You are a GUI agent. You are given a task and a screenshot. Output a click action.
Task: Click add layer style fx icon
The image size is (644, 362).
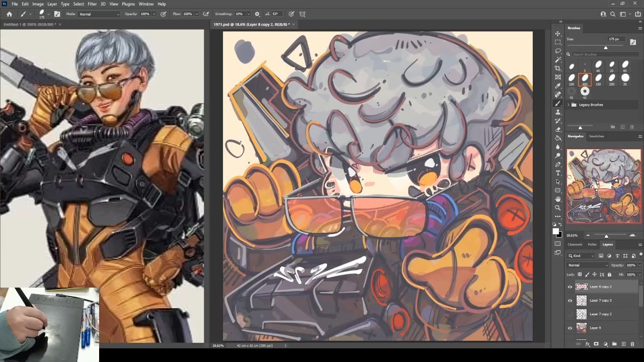pos(588,344)
